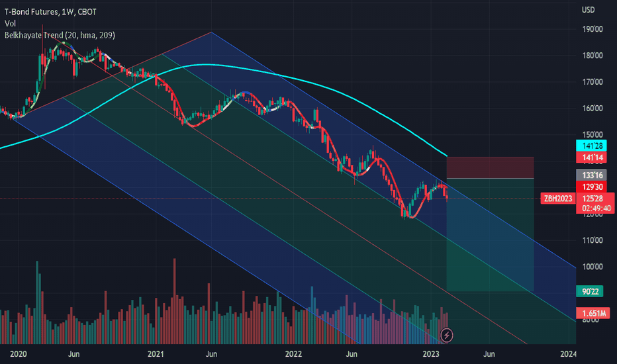Click the 2023 time axis label

[x=430, y=354]
